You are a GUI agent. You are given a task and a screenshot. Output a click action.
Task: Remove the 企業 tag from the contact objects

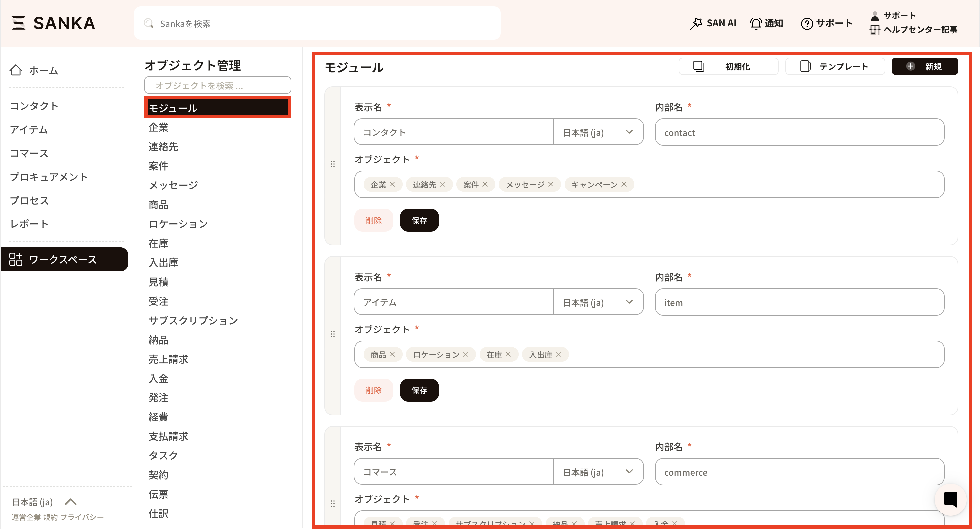[393, 184]
